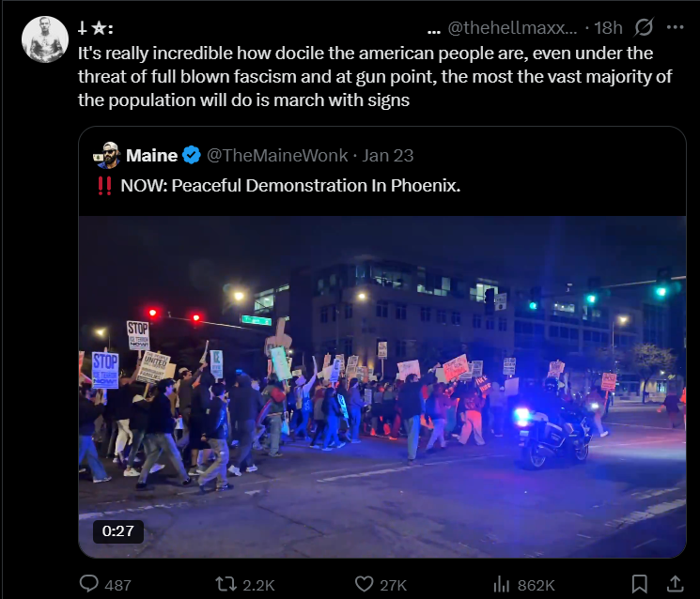Screen dimensions: 700x599
Task: Repost the tweet via the 2.2K retweet icon
Action: (244, 584)
